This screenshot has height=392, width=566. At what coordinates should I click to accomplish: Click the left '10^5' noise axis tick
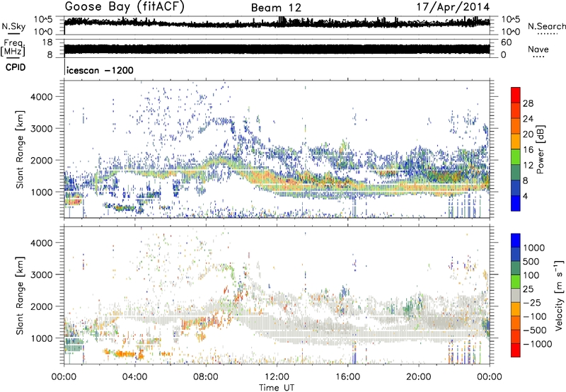point(43,19)
